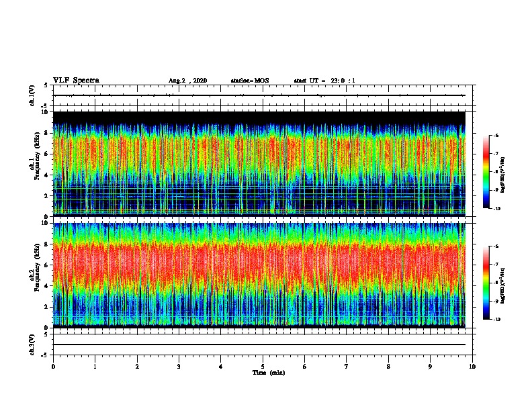The image size is (532, 411).
Task: Click the '2' kHz tick on ch.2 axis
Action: 47,307
